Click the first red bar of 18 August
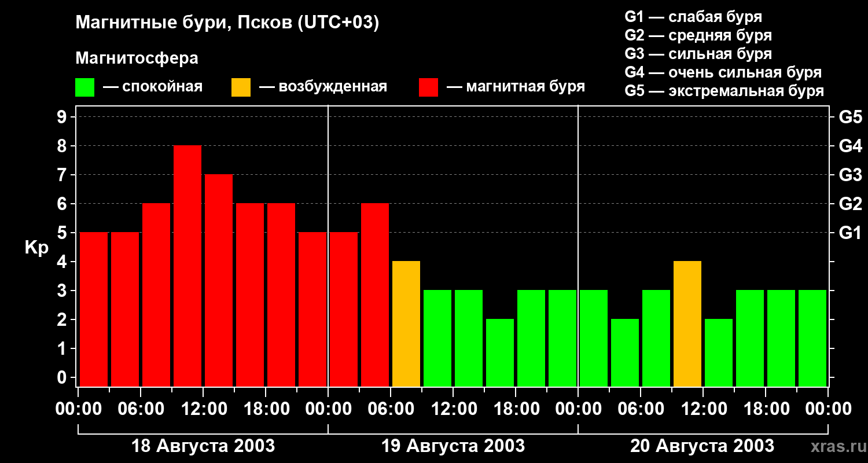 [x=94, y=309]
